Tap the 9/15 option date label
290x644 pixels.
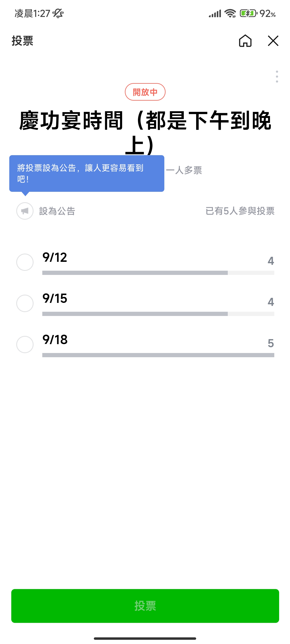[x=55, y=298]
